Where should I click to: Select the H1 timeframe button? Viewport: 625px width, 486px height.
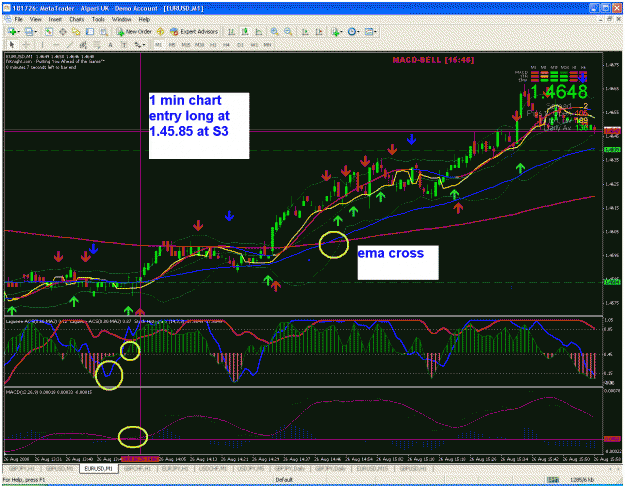(x=213, y=45)
